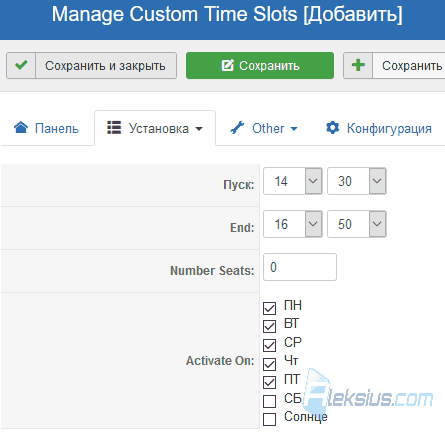Open the End minutes dropdown showing 50
Viewport: 445px width, 442px height.
[357, 224]
